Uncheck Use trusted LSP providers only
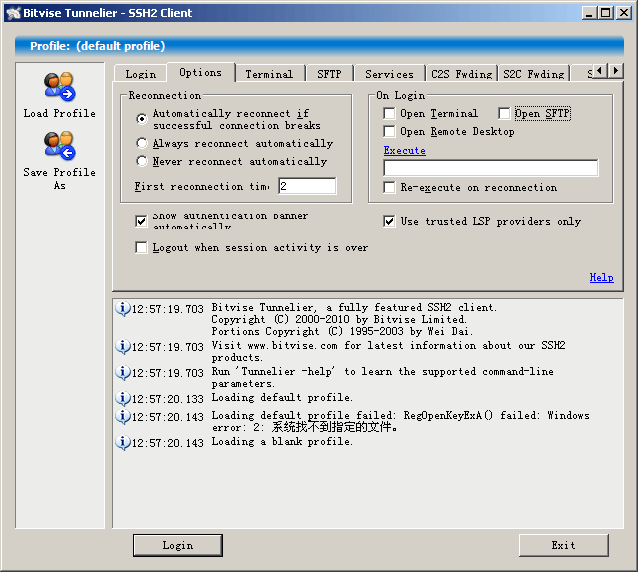 click(x=389, y=221)
